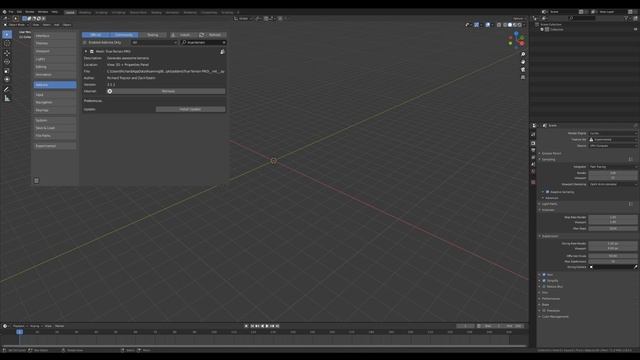Open Keymap section in Preferences

[55, 110]
